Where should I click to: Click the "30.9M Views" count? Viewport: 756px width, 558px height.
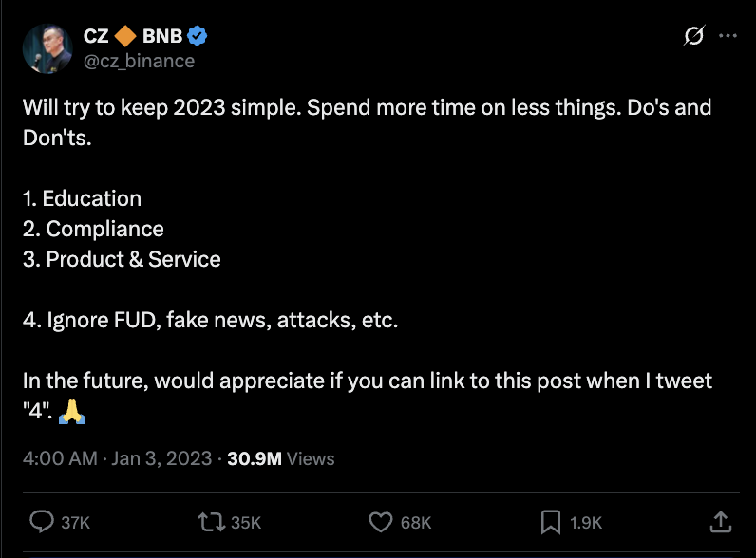pyautogui.click(x=281, y=458)
